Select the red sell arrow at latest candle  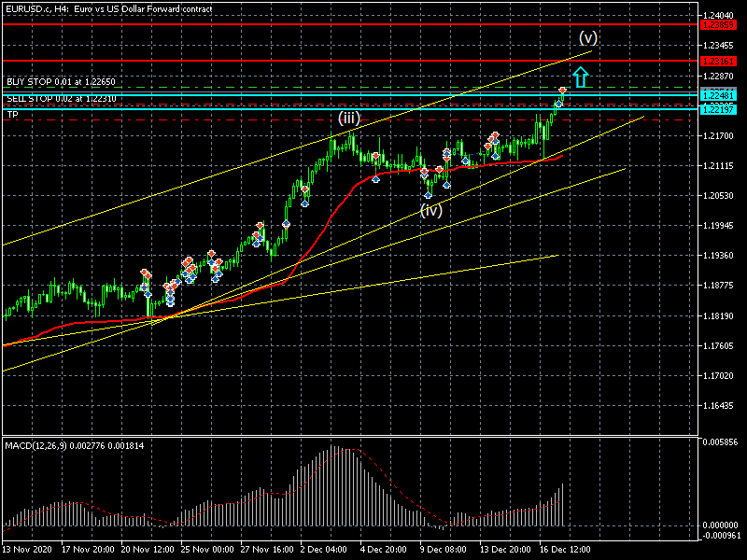pos(563,90)
